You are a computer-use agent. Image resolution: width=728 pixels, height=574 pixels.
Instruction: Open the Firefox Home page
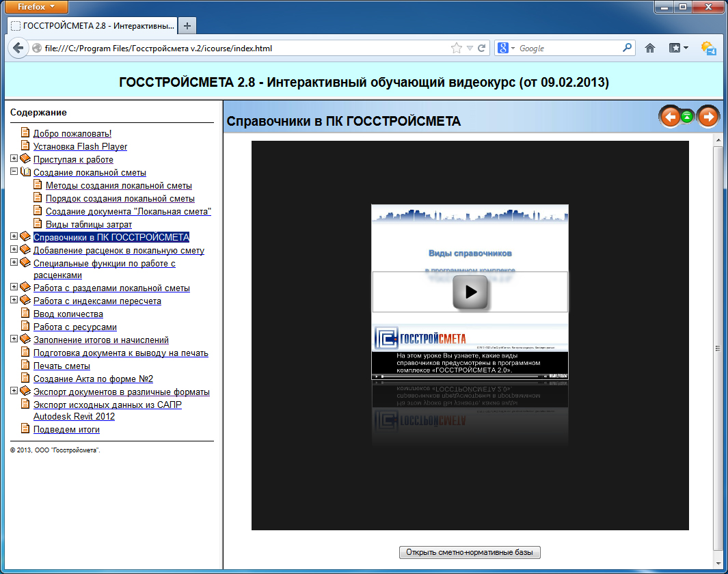(650, 48)
